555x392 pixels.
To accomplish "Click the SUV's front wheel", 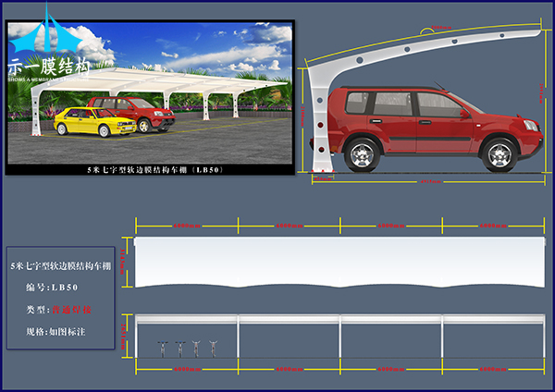I will [499, 153].
